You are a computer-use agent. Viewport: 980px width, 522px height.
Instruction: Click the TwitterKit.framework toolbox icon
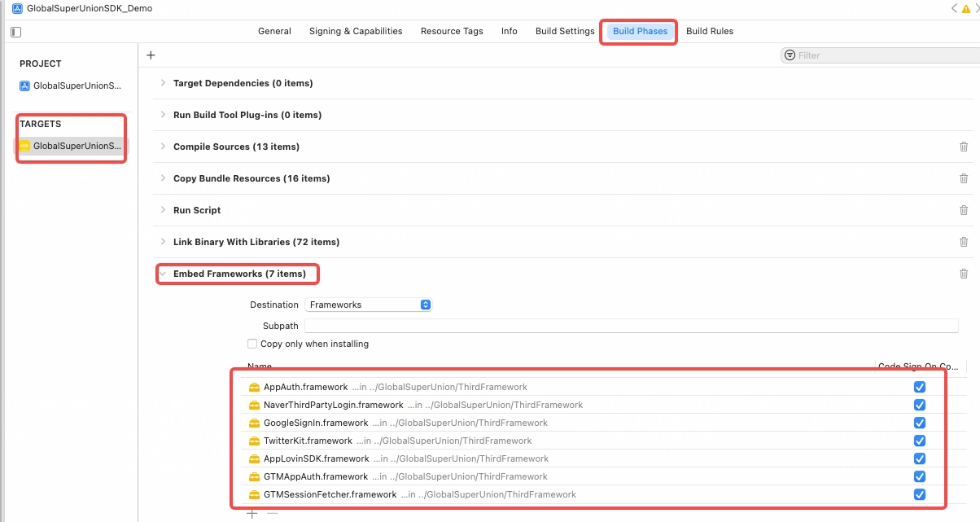tap(254, 441)
